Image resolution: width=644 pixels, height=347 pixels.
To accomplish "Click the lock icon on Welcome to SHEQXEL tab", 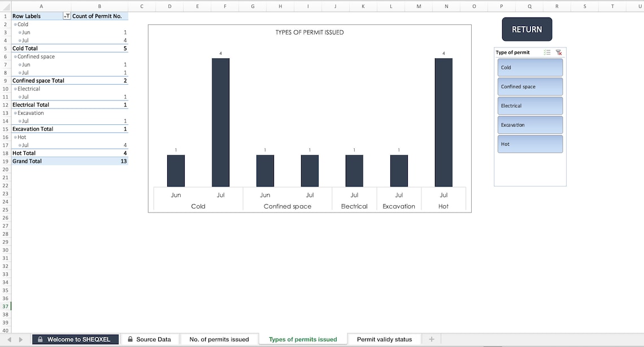I will pos(40,339).
